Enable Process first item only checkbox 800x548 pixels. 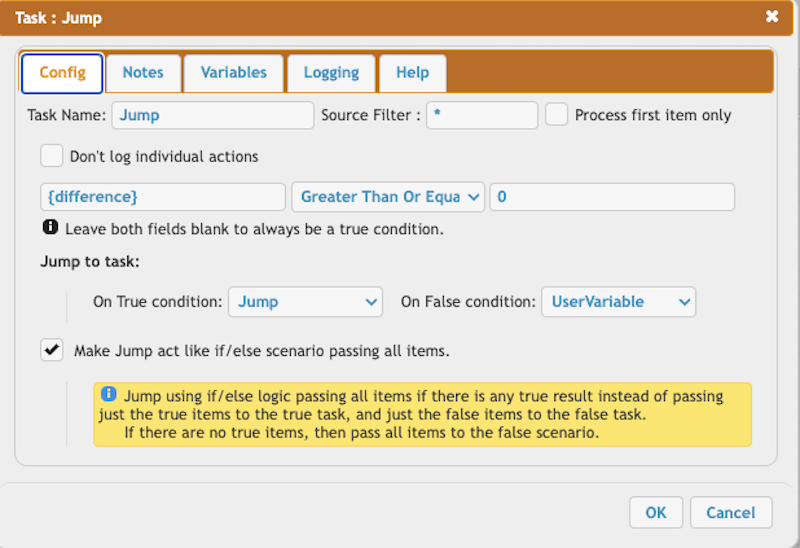(x=556, y=114)
